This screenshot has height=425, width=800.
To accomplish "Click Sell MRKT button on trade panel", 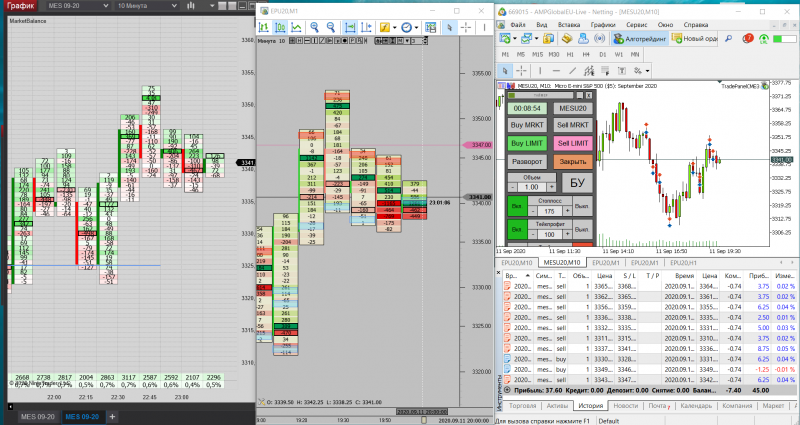I will 573,125.
